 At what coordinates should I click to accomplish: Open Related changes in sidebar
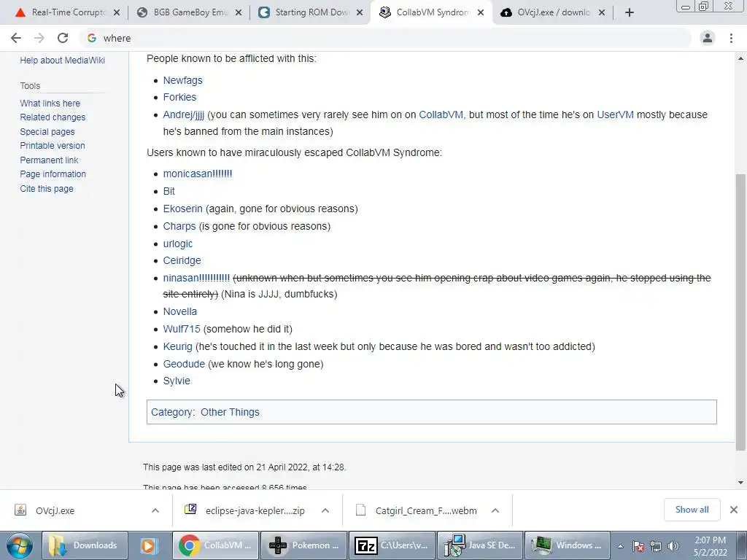(x=53, y=117)
